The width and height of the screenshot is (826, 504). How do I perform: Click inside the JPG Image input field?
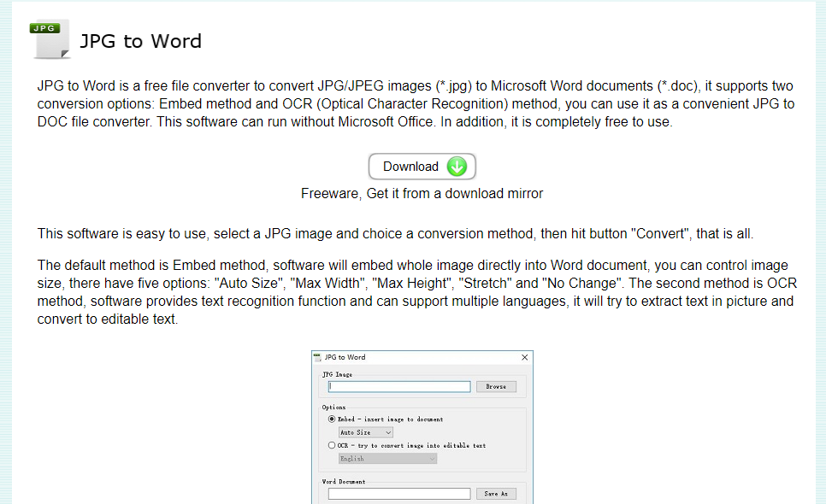(x=398, y=386)
